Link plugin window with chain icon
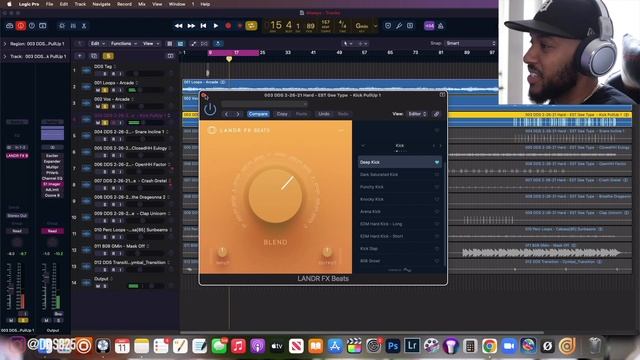This screenshot has width=640, height=360. coord(436,114)
